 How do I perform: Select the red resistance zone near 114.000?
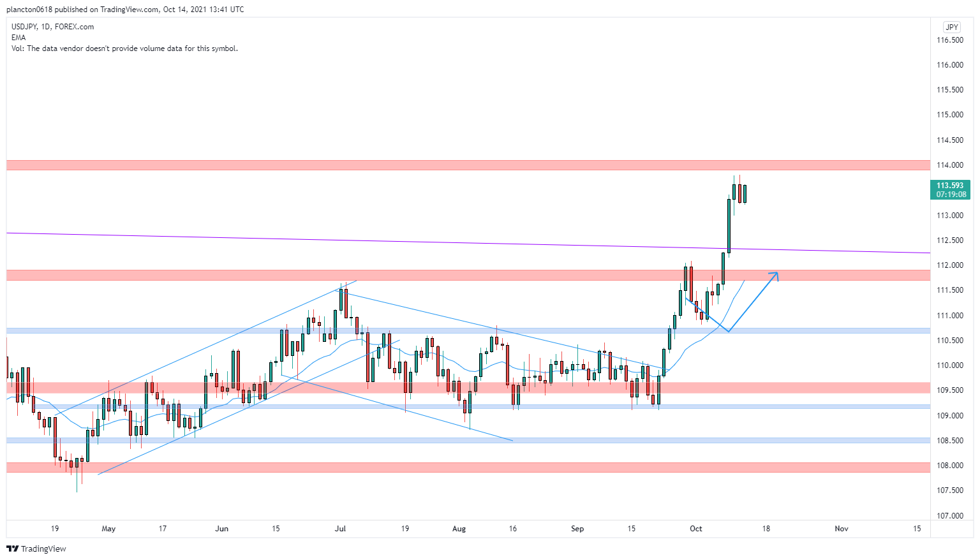point(468,165)
